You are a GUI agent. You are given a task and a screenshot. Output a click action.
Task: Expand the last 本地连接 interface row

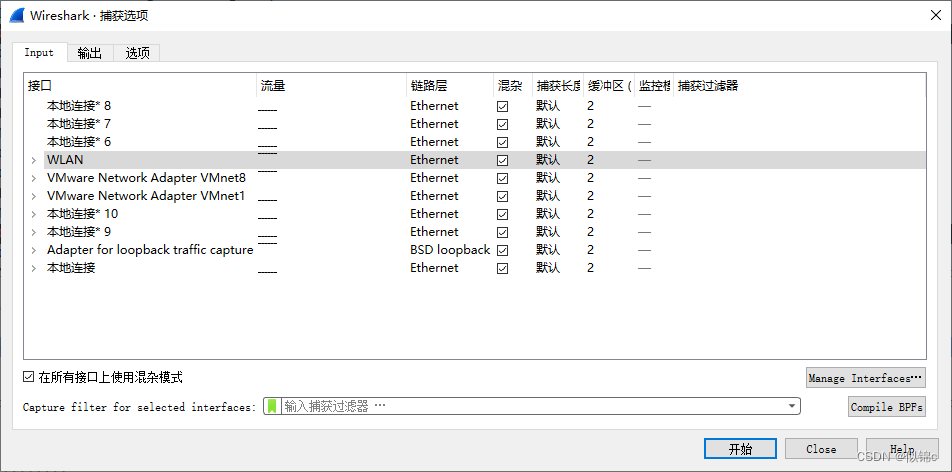coord(34,268)
